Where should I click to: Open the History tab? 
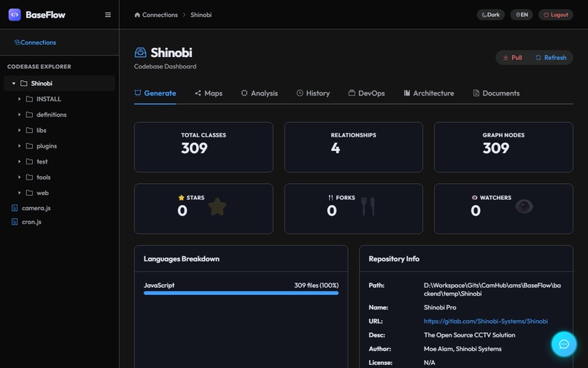[x=313, y=93]
